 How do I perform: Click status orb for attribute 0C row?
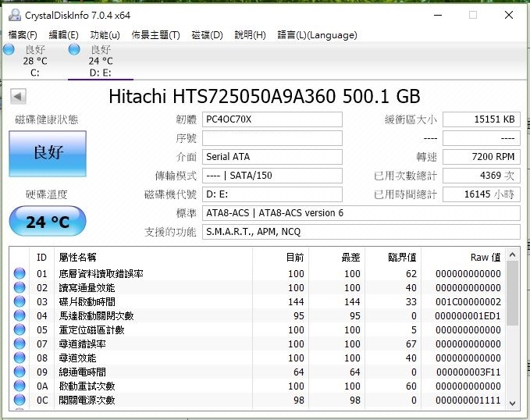coord(20,400)
